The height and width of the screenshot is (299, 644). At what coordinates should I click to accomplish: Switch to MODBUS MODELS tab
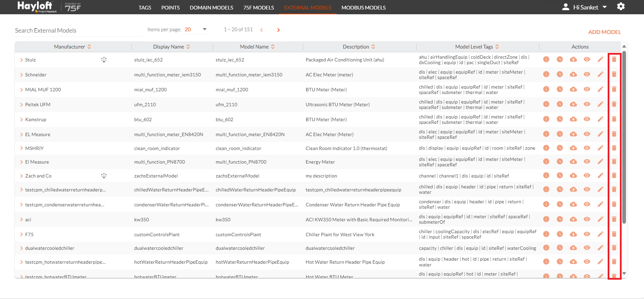[364, 7]
